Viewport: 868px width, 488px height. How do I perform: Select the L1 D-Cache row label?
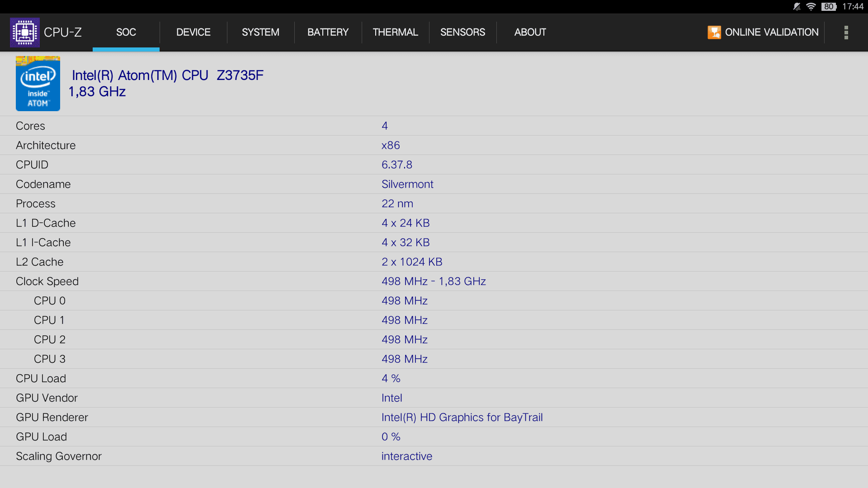coord(46,223)
